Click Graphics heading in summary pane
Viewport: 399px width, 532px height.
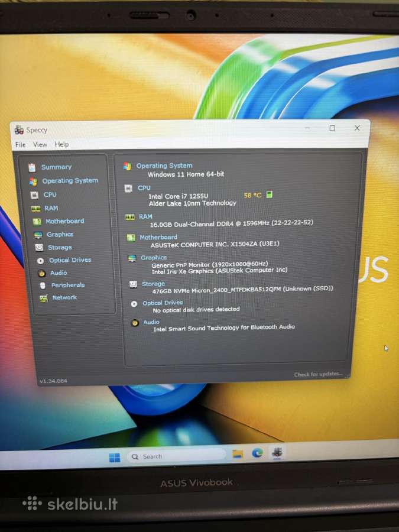click(x=154, y=258)
